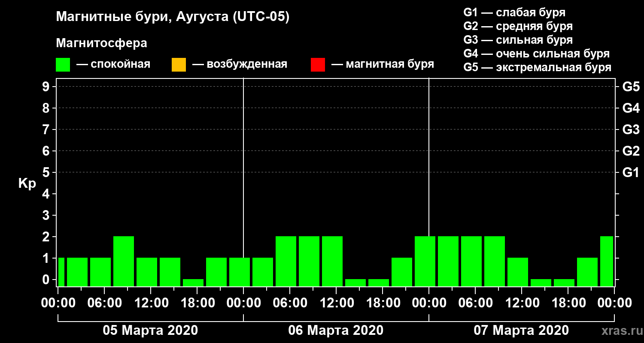Click 'G2 — средняя буря' legend line
Image resolution: width=644 pixels, height=343 pixels.
click(x=518, y=26)
